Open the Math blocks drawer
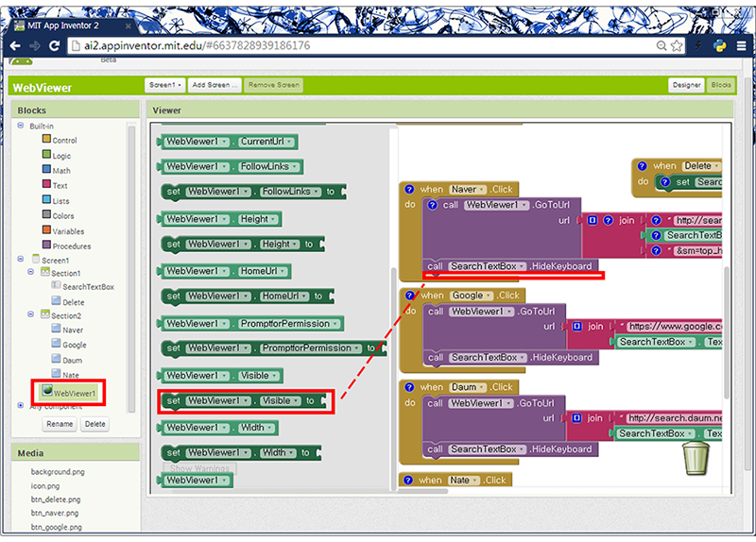Screen dimensions: 756x542 click(x=57, y=170)
